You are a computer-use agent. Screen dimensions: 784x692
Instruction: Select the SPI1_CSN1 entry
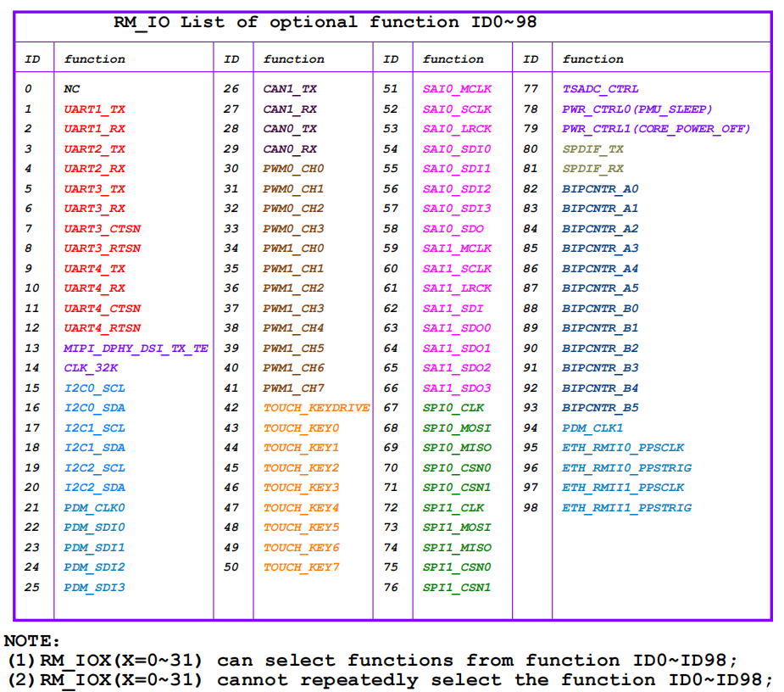click(x=457, y=588)
